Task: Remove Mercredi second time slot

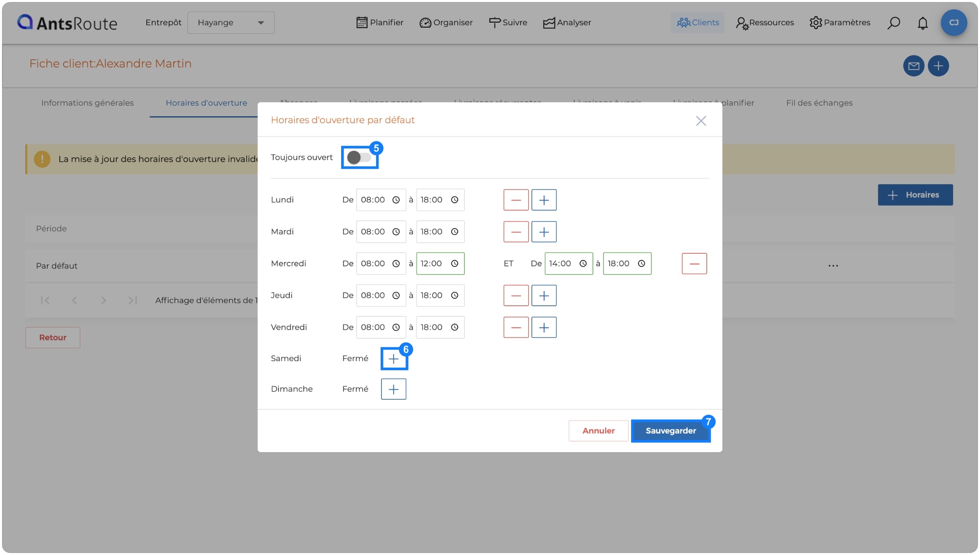Action: click(694, 263)
